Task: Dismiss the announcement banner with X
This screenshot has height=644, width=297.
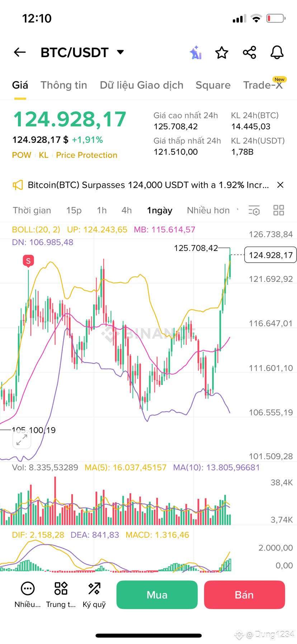Action: click(280, 185)
